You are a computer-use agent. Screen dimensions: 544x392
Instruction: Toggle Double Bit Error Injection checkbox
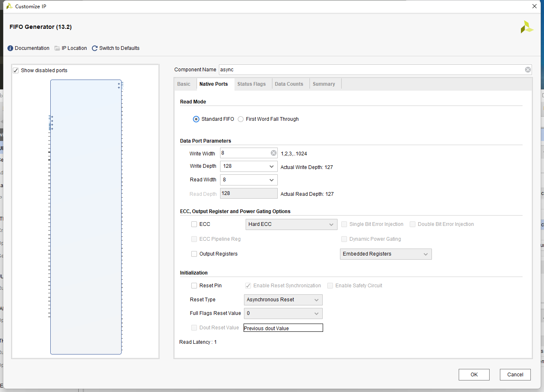coord(413,224)
